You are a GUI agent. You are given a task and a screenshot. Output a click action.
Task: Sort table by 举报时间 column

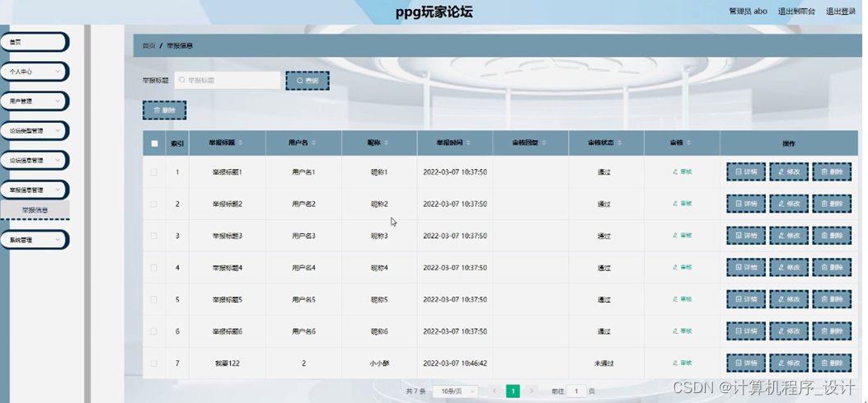click(x=468, y=143)
